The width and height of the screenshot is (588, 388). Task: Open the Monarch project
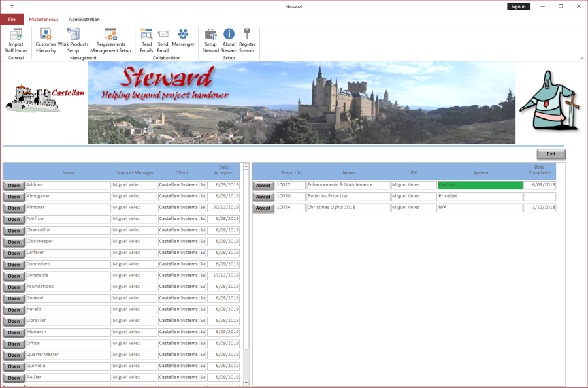pos(14,332)
